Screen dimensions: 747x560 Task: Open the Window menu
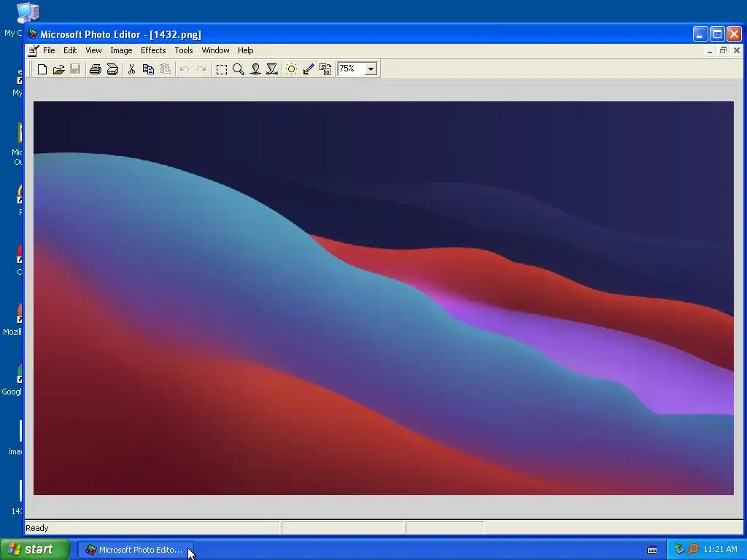point(215,50)
